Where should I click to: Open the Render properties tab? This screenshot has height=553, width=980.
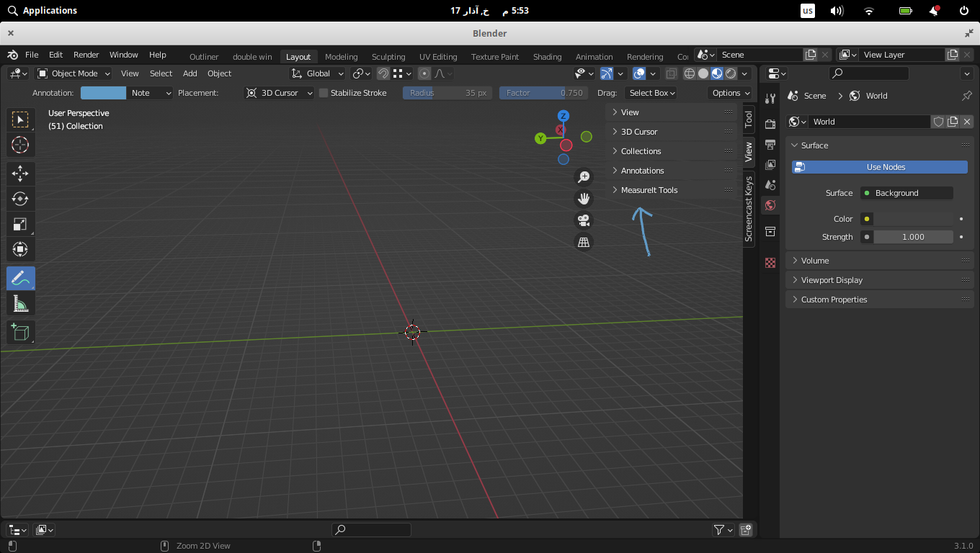click(770, 125)
